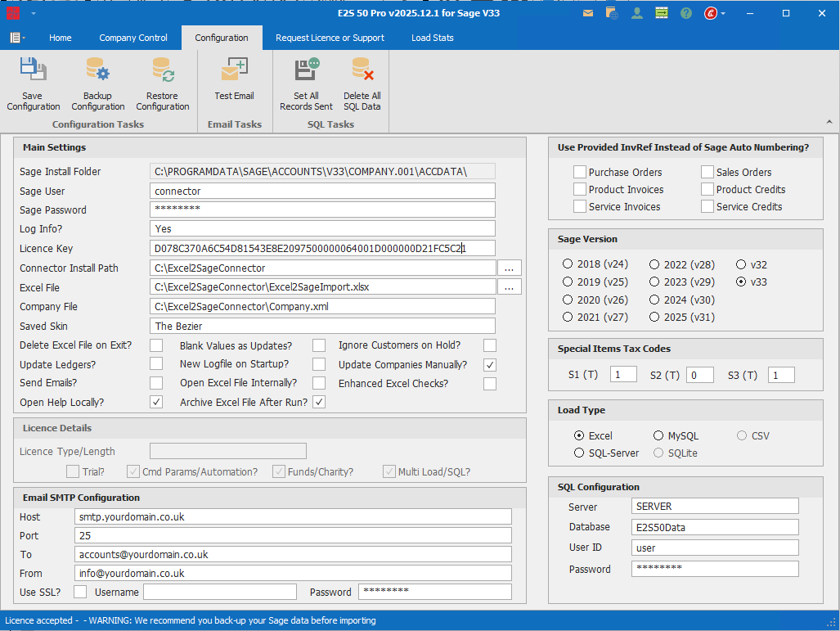Choose SQL-Server as the load type
The width and height of the screenshot is (840, 631).
click(x=579, y=453)
